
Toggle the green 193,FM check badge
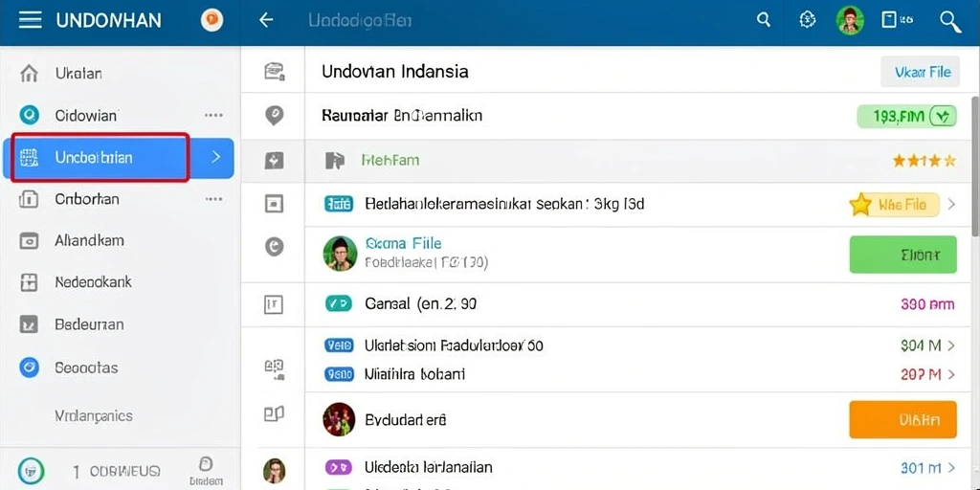tap(906, 116)
